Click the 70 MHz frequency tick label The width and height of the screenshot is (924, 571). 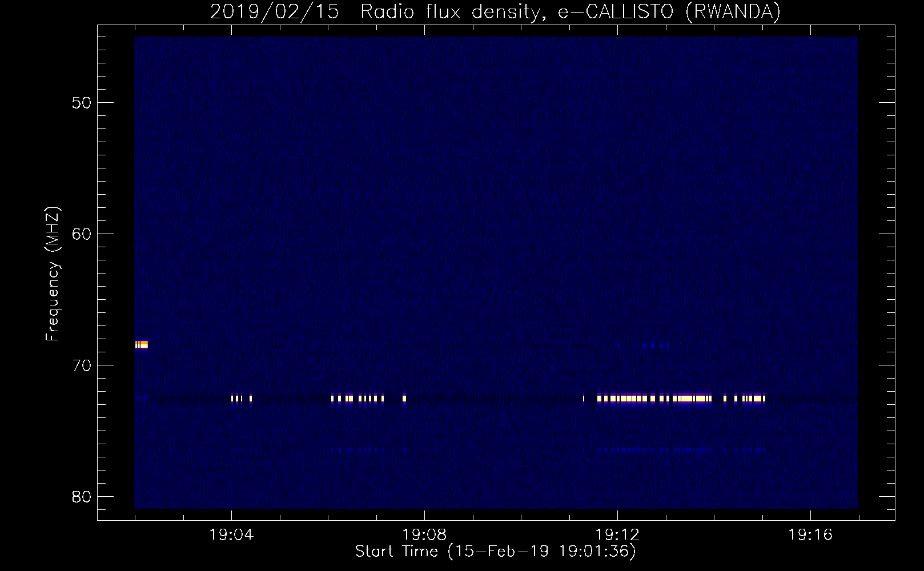(x=82, y=365)
